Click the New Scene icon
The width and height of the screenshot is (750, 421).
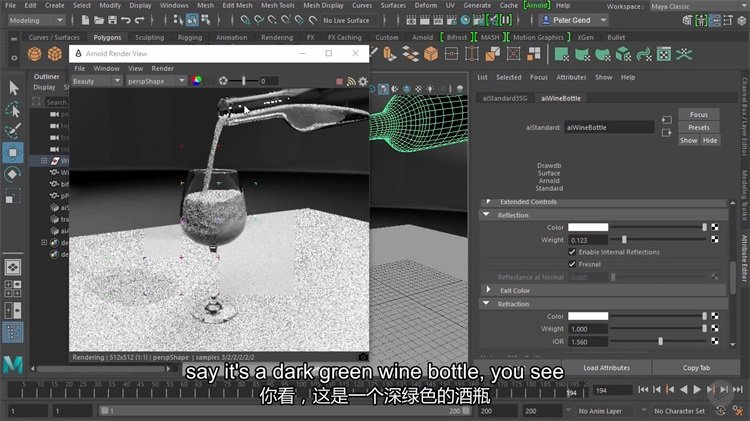coord(85,20)
